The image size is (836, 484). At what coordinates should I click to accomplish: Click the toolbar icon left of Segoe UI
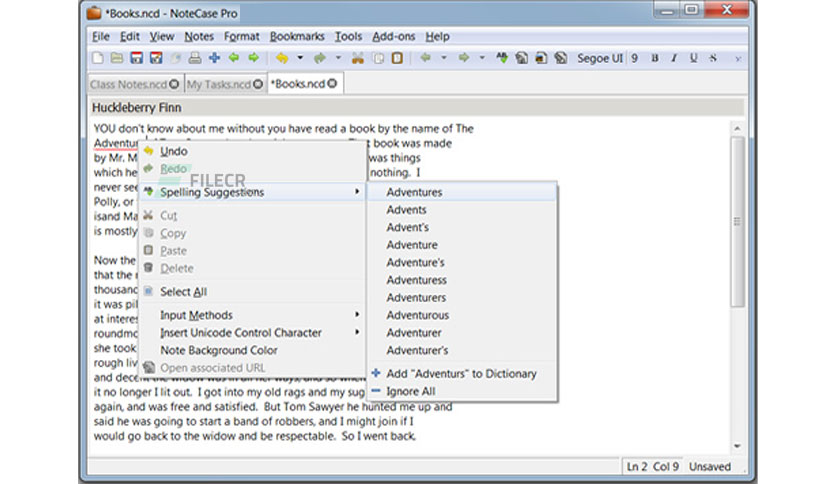560,58
